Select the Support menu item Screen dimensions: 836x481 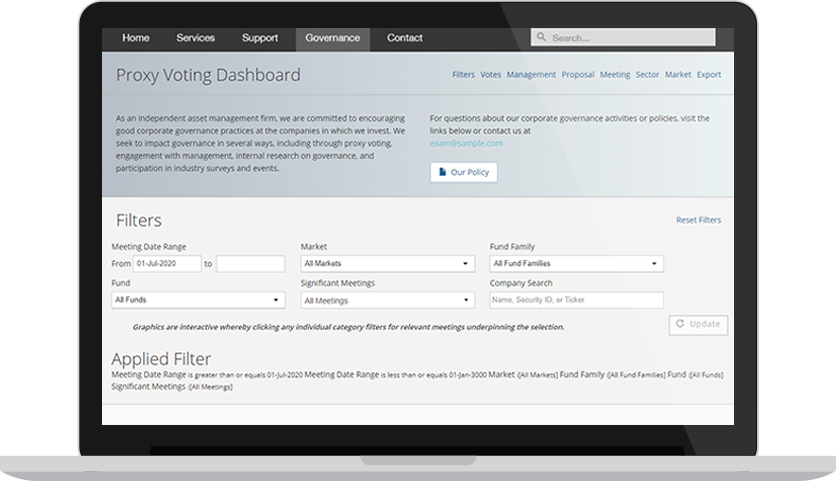tap(260, 38)
